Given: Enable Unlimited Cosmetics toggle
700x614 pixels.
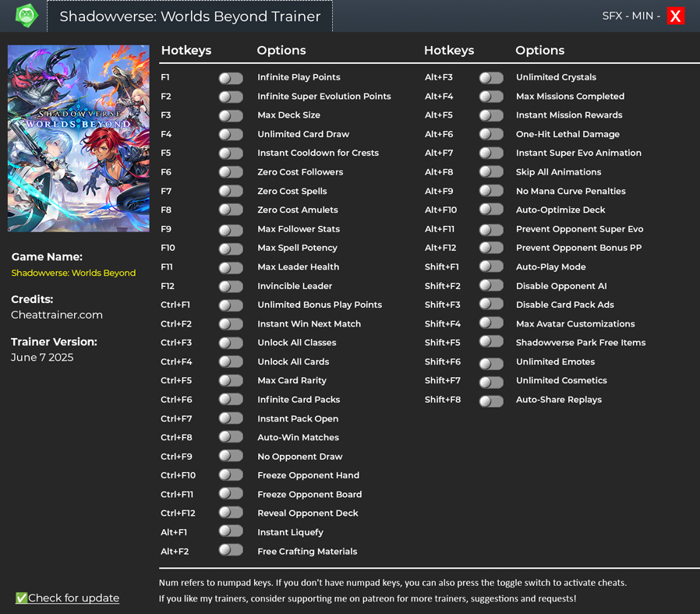Looking at the screenshot, I should tap(491, 382).
